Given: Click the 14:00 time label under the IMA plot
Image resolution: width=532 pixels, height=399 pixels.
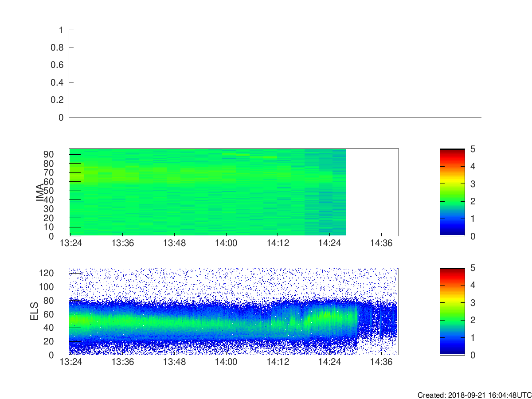Looking at the screenshot, I should coord(226,243).
